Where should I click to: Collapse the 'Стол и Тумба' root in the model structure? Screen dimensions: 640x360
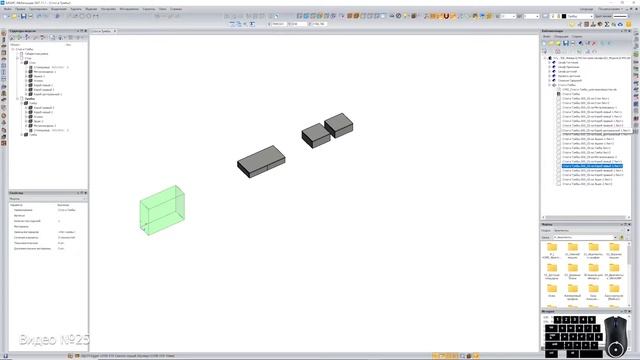coord(13,49)
